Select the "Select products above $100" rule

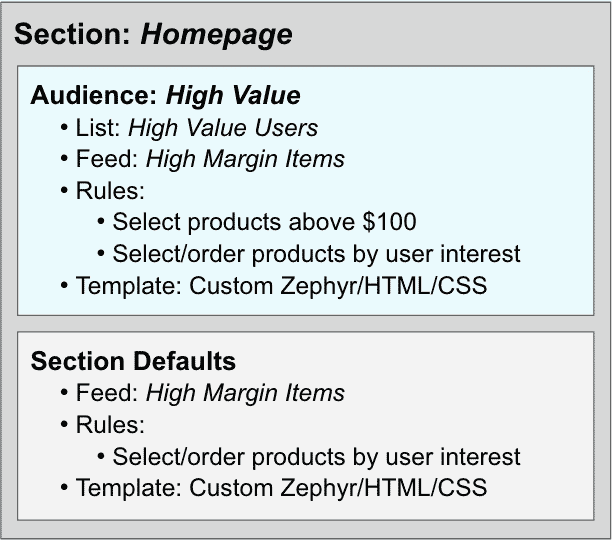(x=264, y=221)
